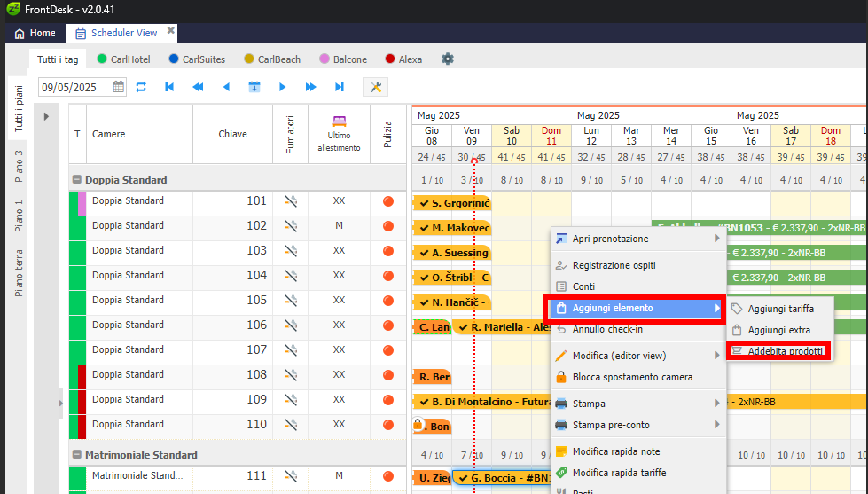
Task: Click the Camere column header
Action: [139, 134]
